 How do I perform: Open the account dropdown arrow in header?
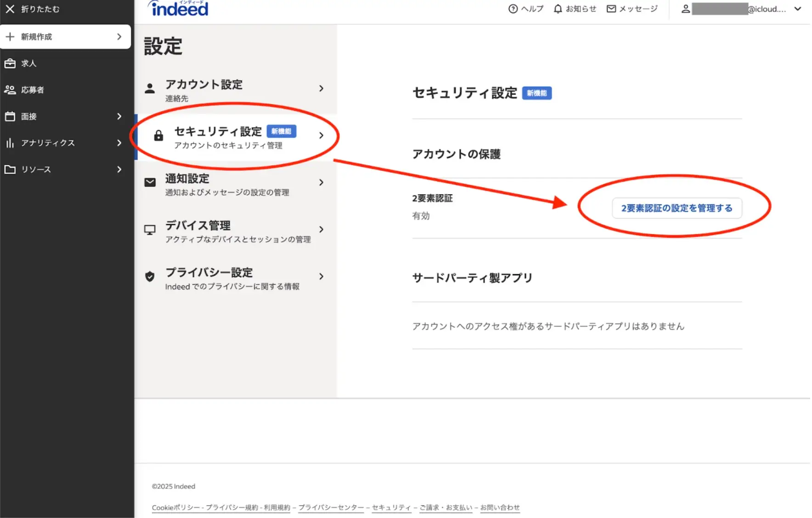point(798,9)
